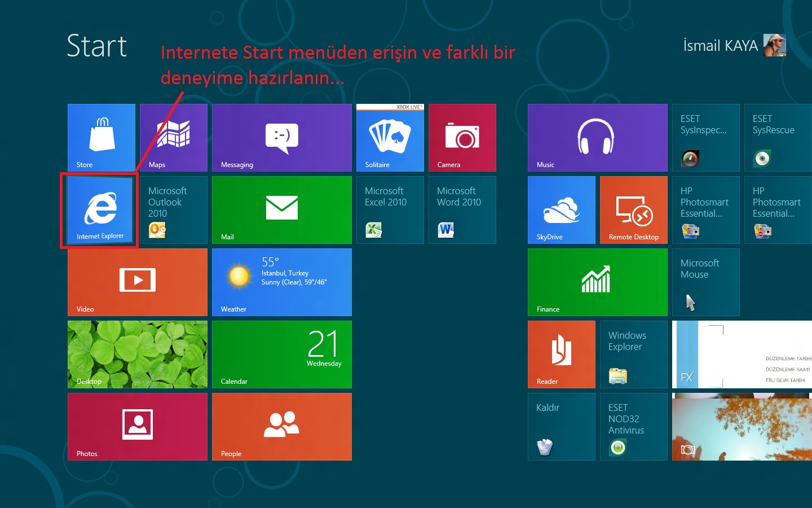Open the Music tile
This screenshot has width=812, height=508.
pyautogui.click(x=598, y=138)
